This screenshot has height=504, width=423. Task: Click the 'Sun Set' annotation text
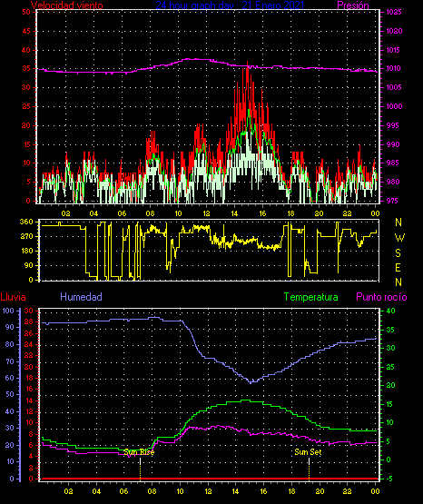pyautogui.click(x=308, y=452)
